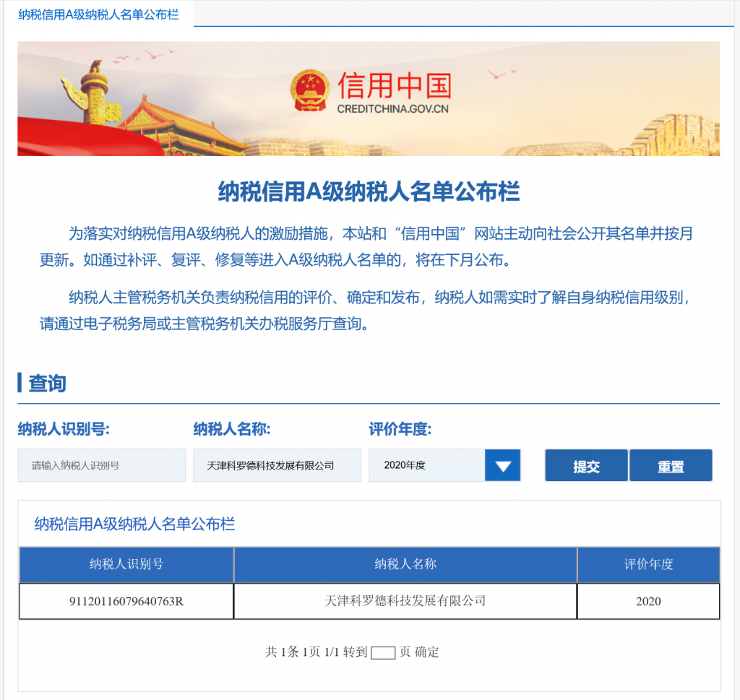Focus the page number jump box
This screenshot has height=700, width=740.
[383, 653]
